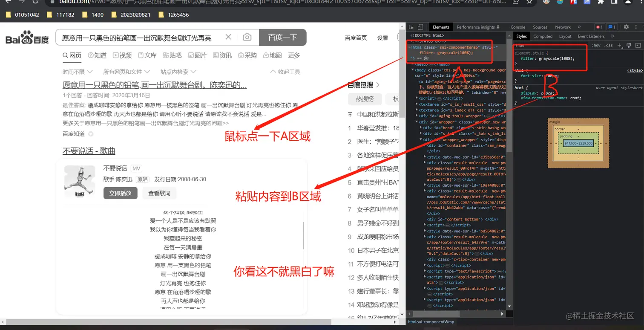Click the 查看歌词 button
Viewport: 644px width, 330px height.
tap(159, 193)
